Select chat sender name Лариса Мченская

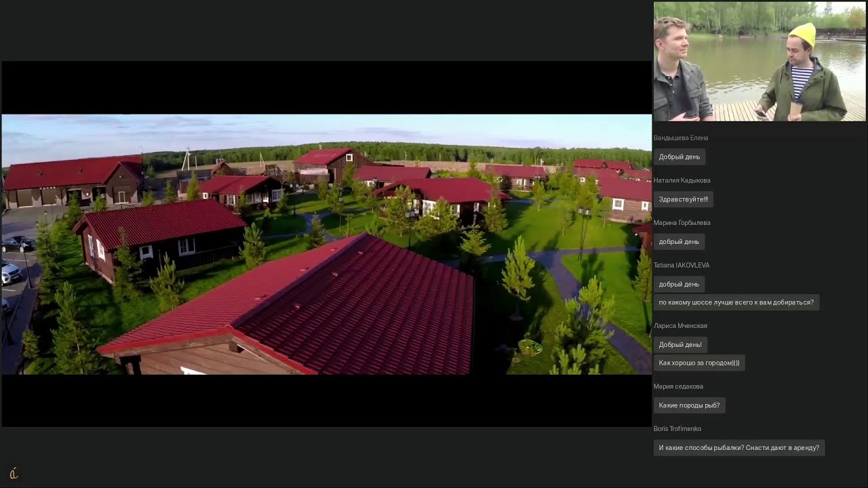[x=680, y=326]
